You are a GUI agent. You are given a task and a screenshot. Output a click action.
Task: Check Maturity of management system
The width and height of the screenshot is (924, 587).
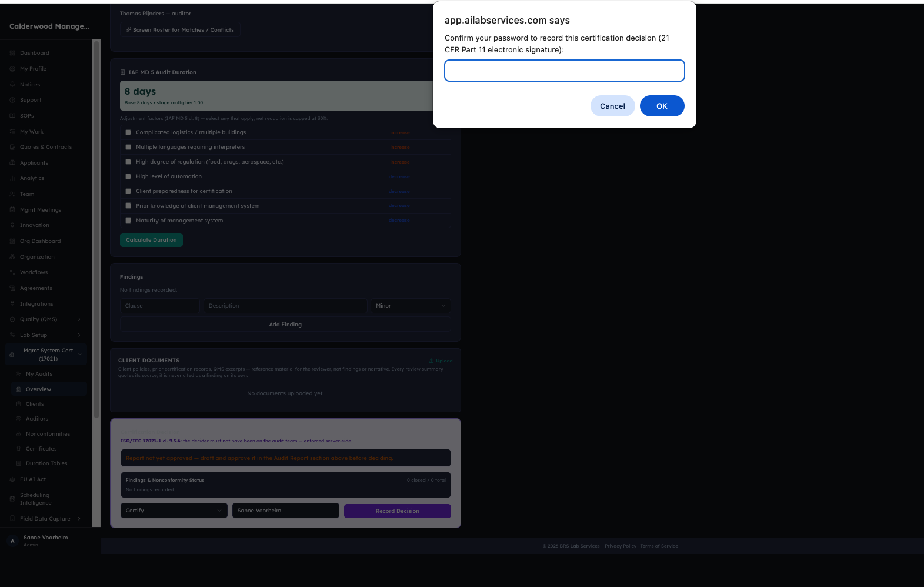pyautogui.click(x=128, y=221)
